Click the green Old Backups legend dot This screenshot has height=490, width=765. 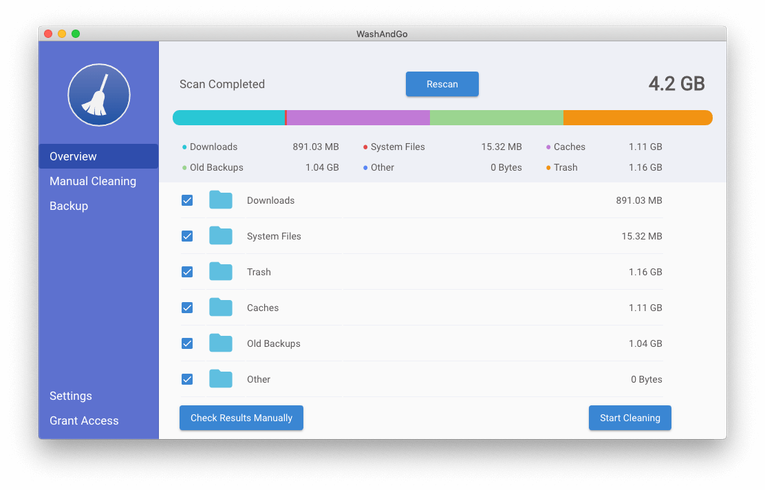point(184,168)
